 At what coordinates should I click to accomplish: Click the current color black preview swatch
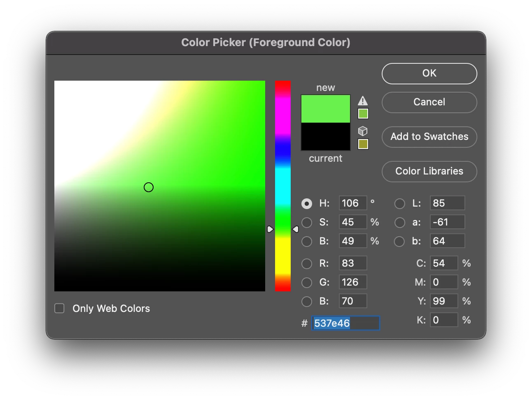tap(326, 137)
